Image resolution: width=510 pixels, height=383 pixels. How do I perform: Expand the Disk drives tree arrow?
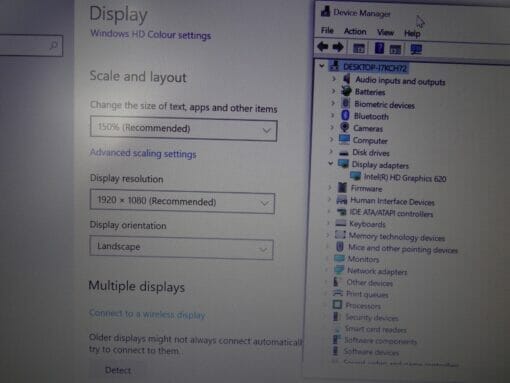(331, 151)
